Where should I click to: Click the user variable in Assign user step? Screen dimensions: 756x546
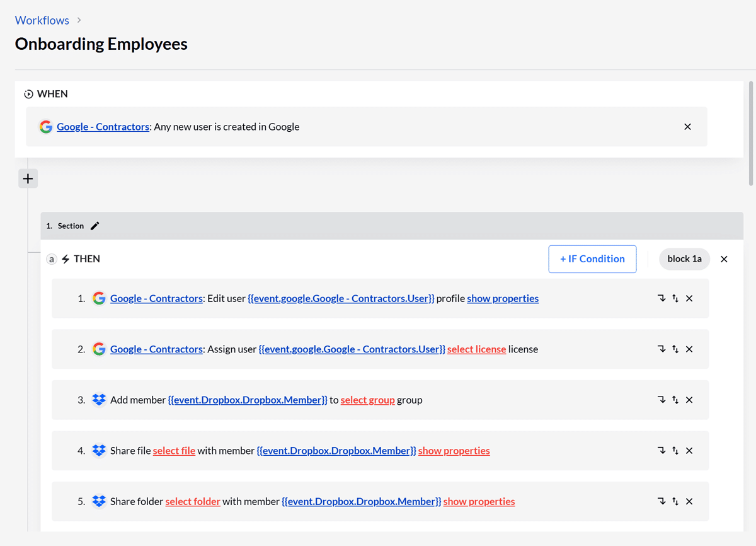[352, 349]
